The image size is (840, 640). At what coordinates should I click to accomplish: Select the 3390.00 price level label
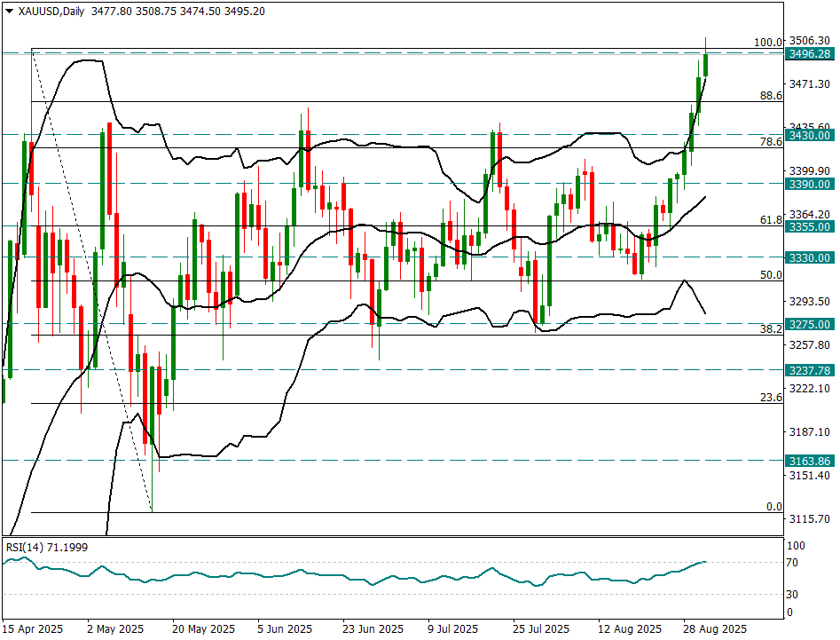tap(810, 185)
